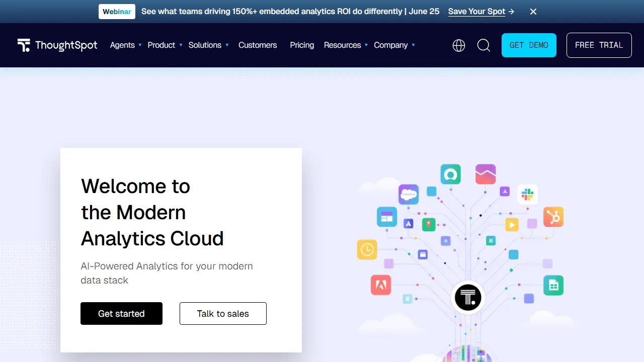Follow the Save Your Spot link
Viewport: 644px width, 362px height.
pyautogui.click(x=481, y=12)
